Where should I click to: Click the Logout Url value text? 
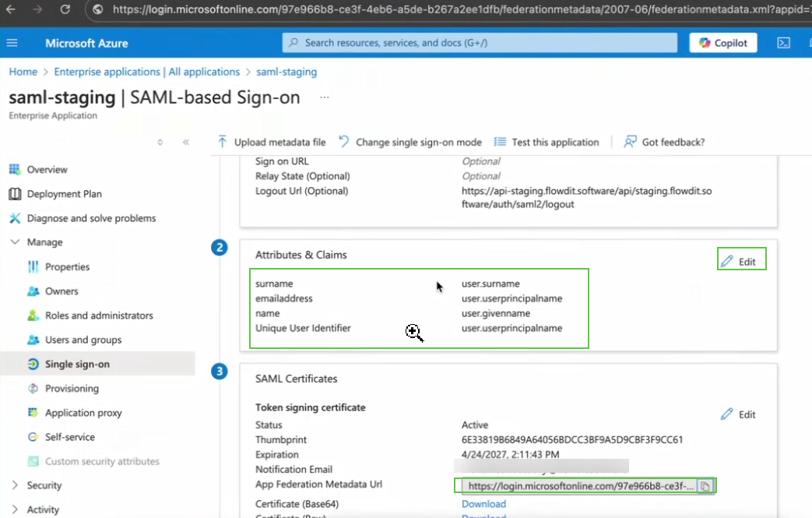point(587,198)
